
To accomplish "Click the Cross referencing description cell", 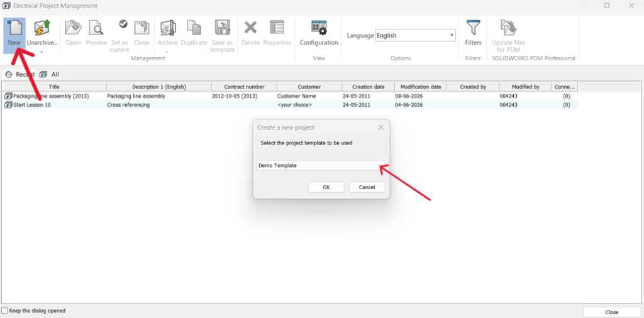I will click(128, 105).
